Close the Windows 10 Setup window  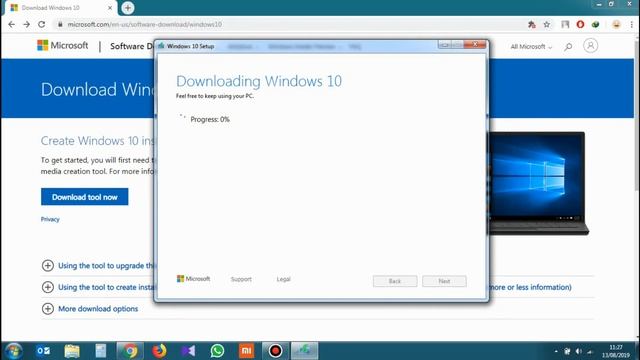click(475, 44)
